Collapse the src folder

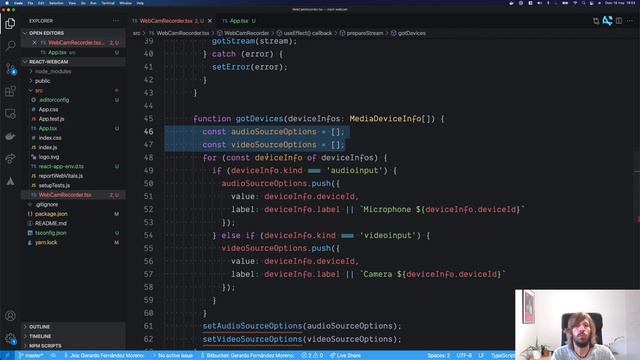click(39, 90)
